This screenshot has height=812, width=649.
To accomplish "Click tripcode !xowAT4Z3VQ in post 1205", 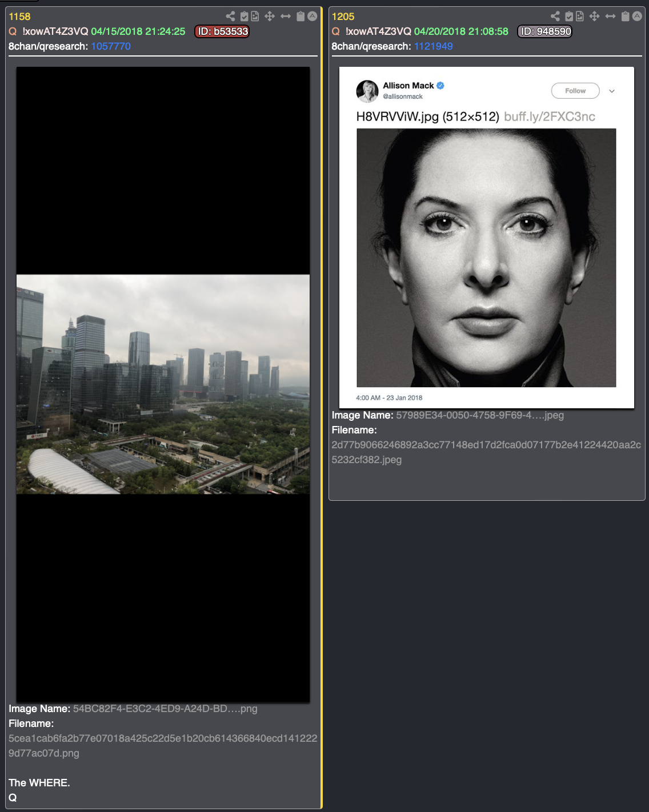I will click(378, 31).
